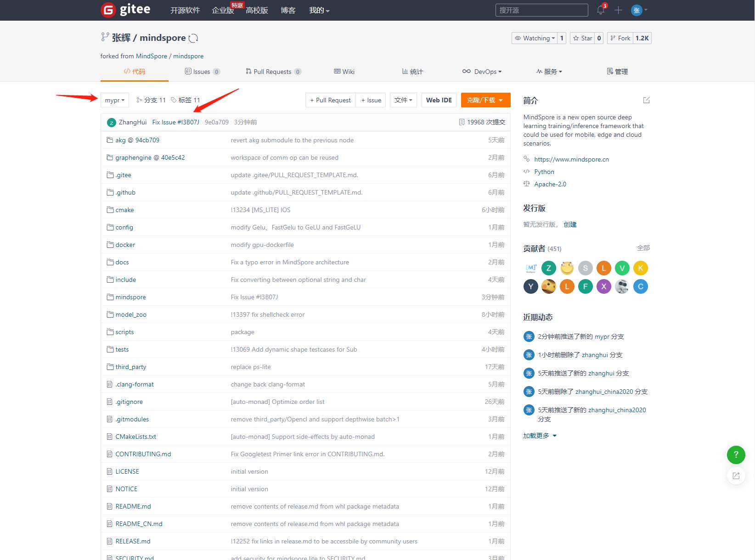Open the user avatar menu in header
This screenshot has height=560, width=755.
pos(639,10)
